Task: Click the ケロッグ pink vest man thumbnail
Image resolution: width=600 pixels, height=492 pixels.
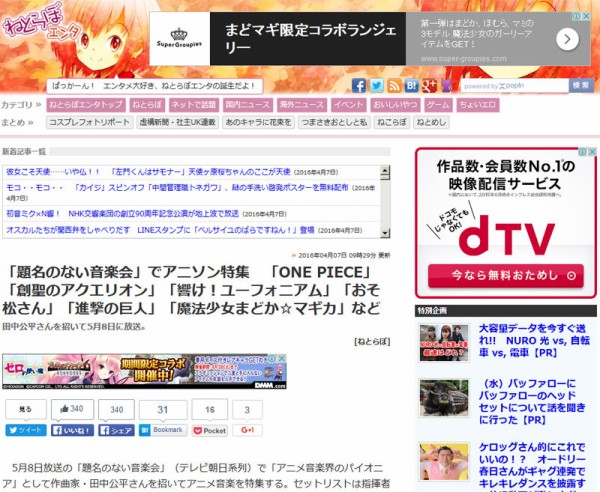Action: [444, 461]
